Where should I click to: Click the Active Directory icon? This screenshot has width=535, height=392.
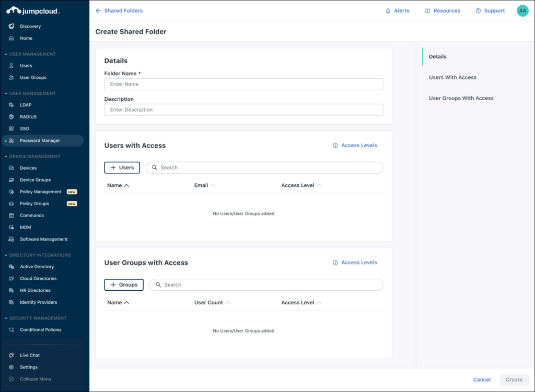click(11, 266)
